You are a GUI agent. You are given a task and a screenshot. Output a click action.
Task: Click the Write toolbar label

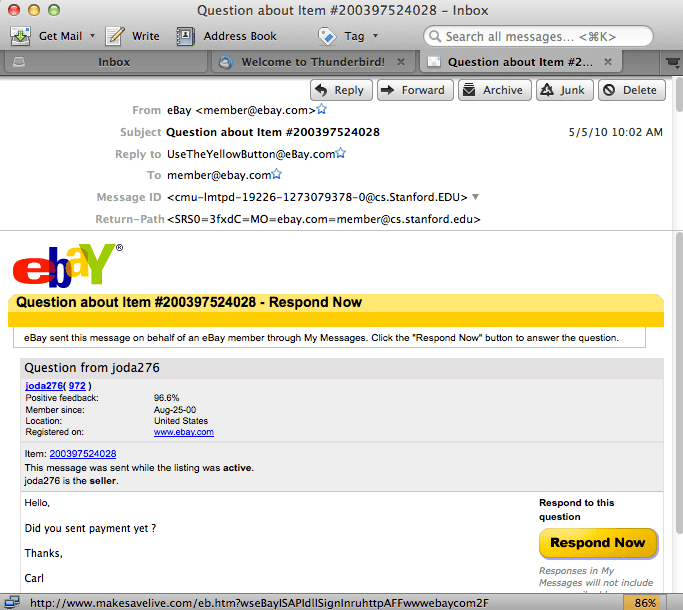(x=146, y=36)
